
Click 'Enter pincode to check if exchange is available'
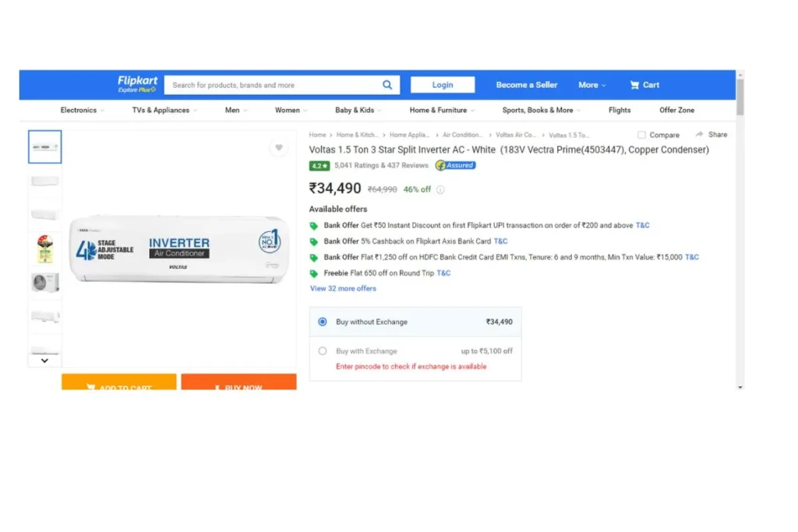click(411, 366)
